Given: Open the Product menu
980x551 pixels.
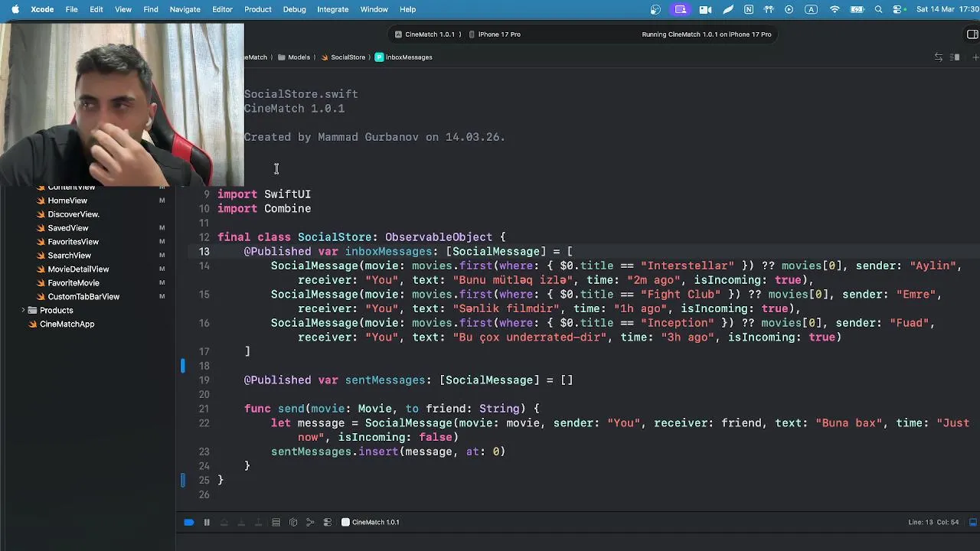Looking at the screenshot, I should tap(258, 9).
